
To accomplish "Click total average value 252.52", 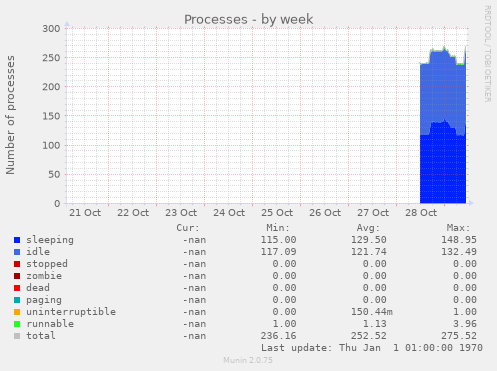I will pyautogui.click(x=369, y=336).
